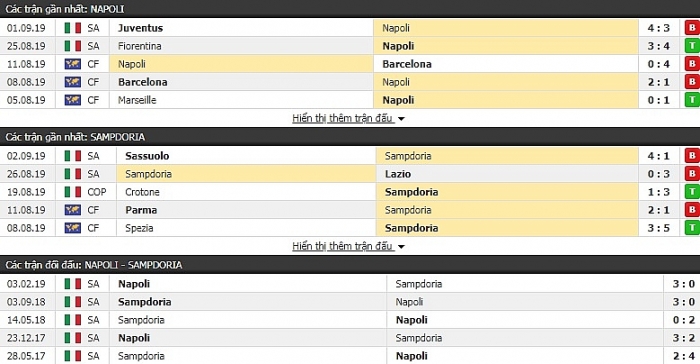Select Juventus team name
This screenshot has width=700, height=364.
140,28
